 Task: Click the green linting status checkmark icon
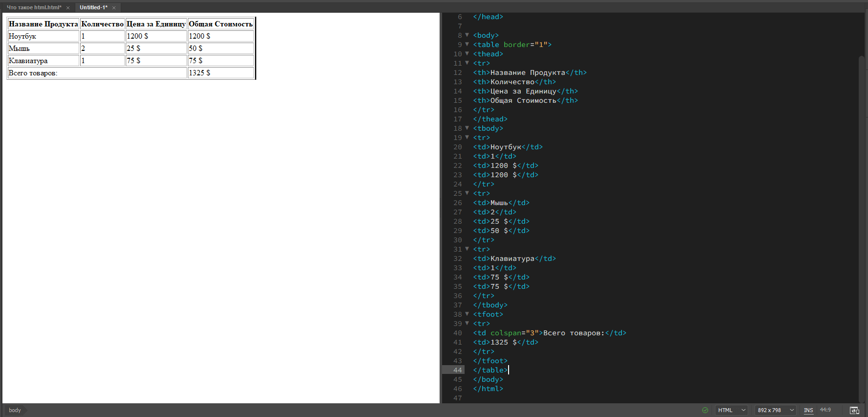pyautogui.click(x=705, y=410)
